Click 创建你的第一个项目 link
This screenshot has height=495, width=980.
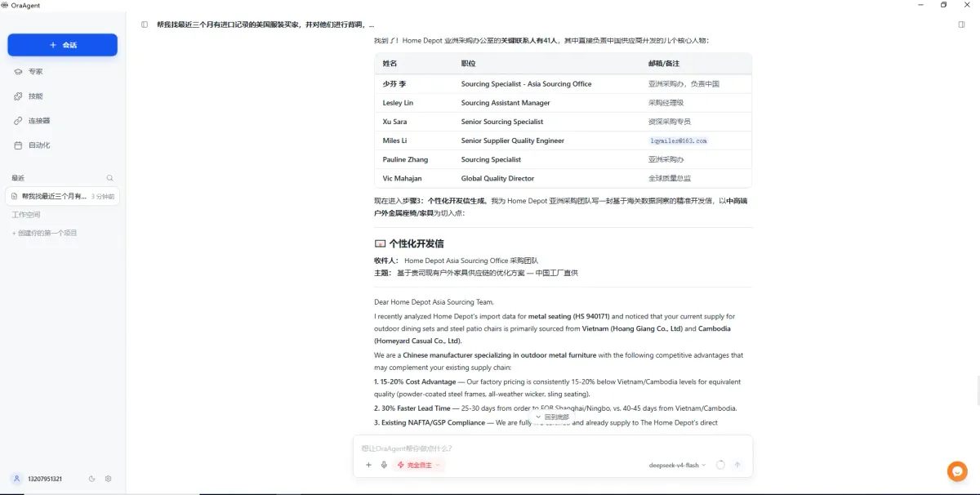coord(45,234)
